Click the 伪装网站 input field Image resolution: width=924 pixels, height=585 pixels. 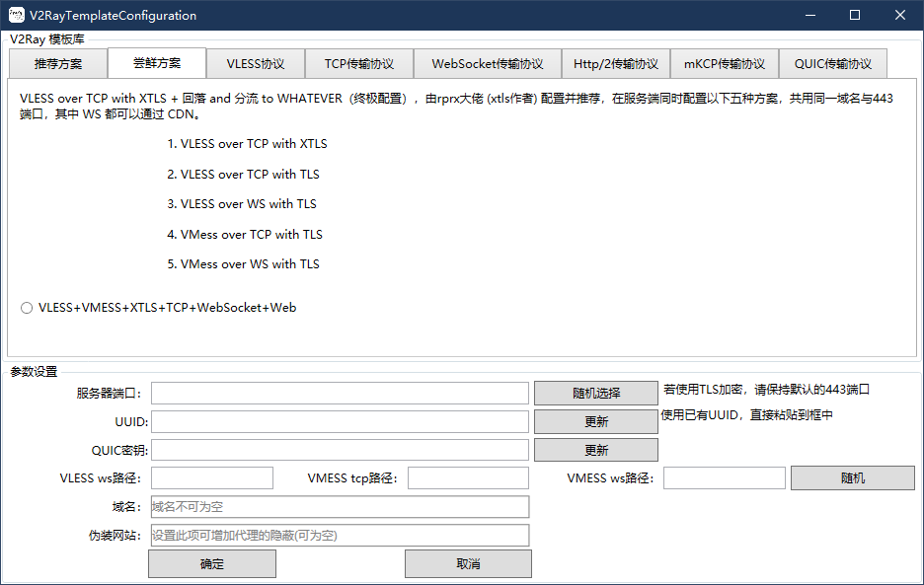pyautogui.click(x=340, y=536)
